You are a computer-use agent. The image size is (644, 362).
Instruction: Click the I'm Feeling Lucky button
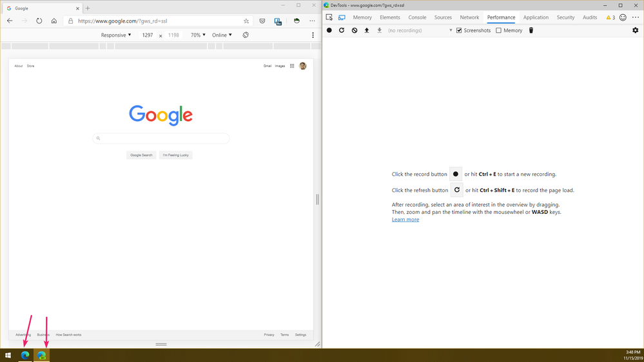click(x=176, y=155)
